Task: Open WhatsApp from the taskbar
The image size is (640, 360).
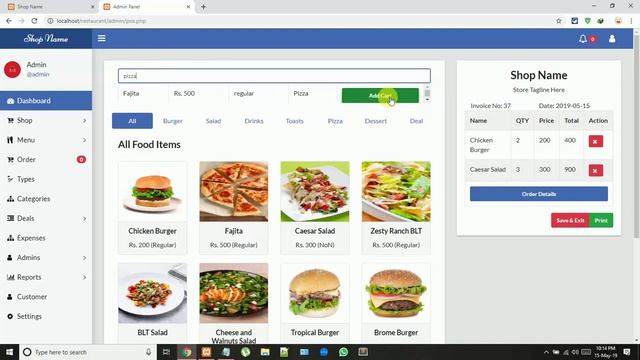Action: [x=343, y=352]
